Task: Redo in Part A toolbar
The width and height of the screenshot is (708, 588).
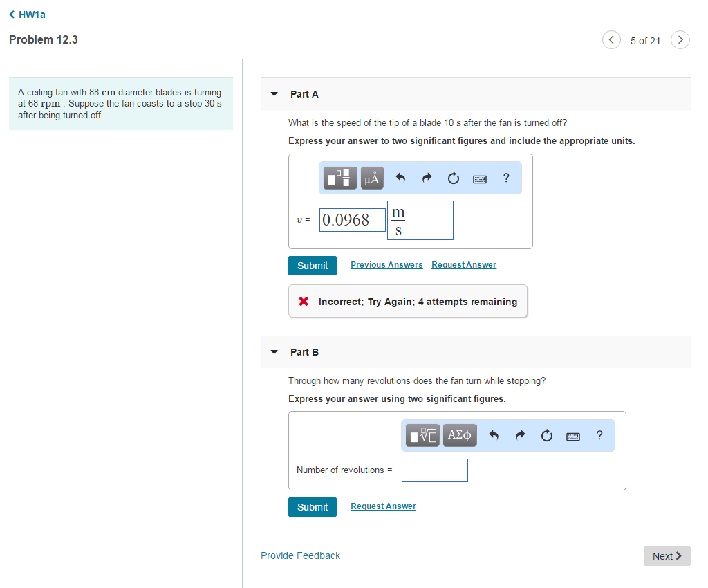Action: coord(427,178)
